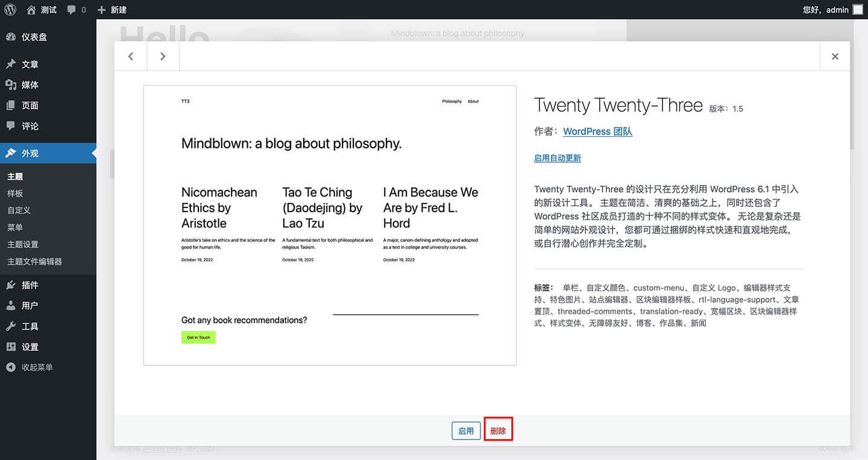Image resolution: width=868 pixels, height=460 pixels.
Task: Open the 评论 comments sidebar menu
Action: [x=48, y=126]
